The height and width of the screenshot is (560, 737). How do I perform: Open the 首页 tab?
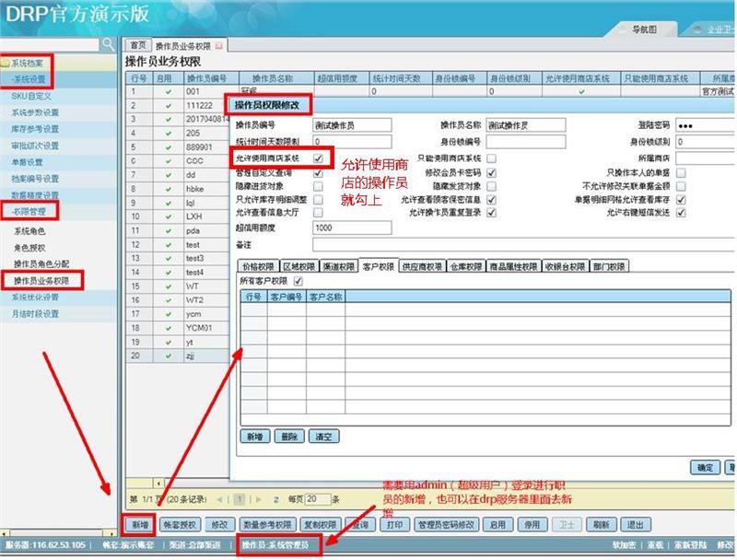[138, 45]
